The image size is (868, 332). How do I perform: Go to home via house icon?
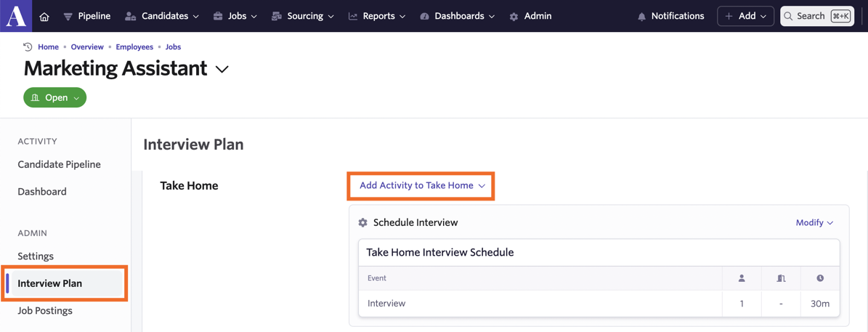tap(45, 17)
